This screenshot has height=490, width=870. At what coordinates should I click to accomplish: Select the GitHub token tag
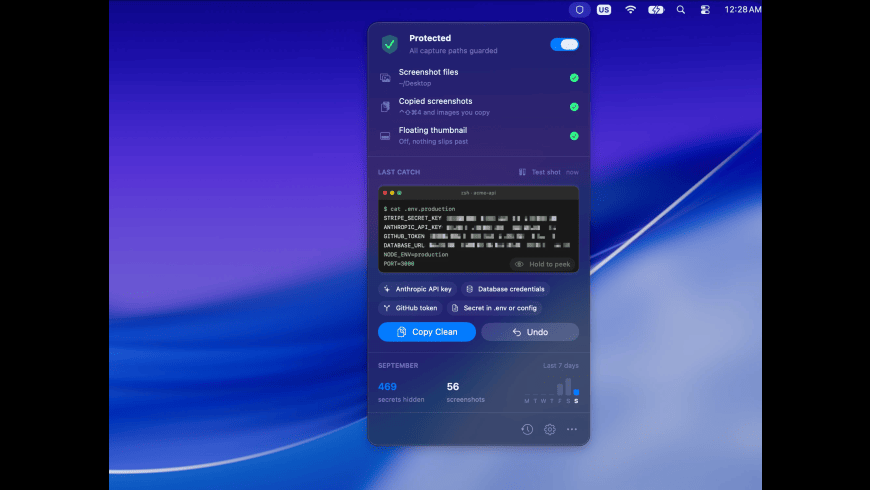[x=411, y=308]
